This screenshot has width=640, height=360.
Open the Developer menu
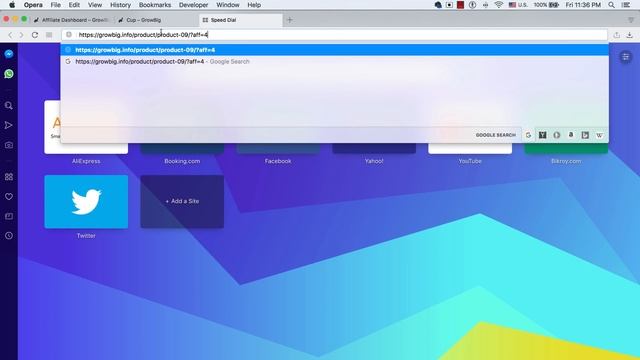pos(193,5)
